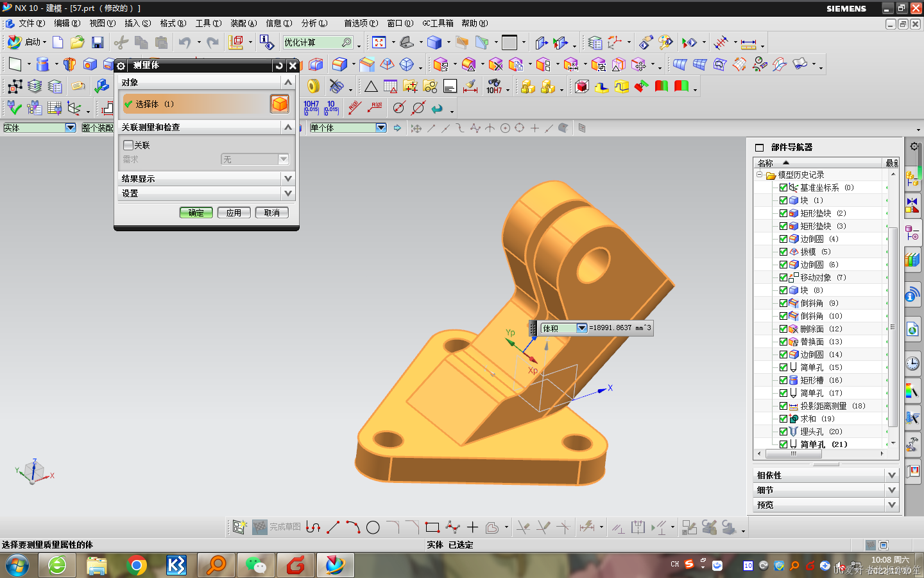Select the rectangle sketch tool

point(432,528)
